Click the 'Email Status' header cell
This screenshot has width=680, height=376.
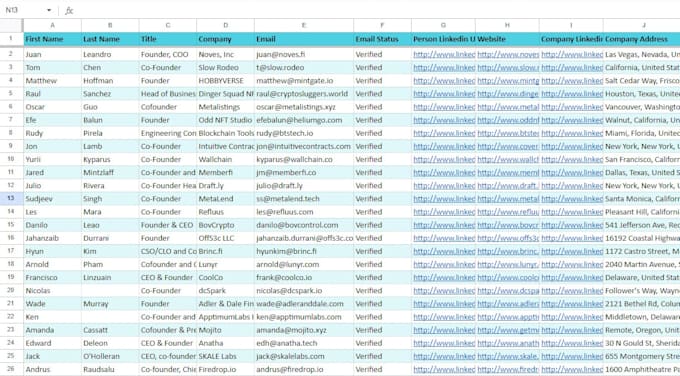pos(382,39)
